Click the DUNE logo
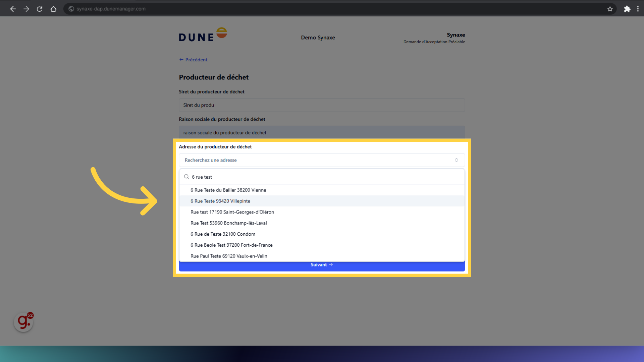Screen dimensions: 644x362 [x=203, y=35]
